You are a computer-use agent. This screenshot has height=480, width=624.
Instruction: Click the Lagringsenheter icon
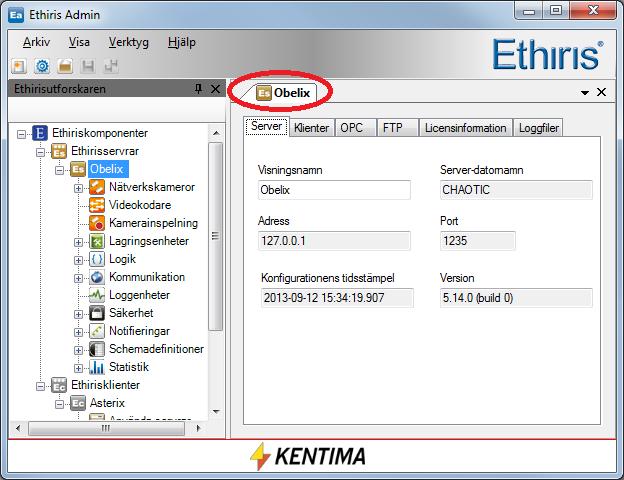[97, 241]
